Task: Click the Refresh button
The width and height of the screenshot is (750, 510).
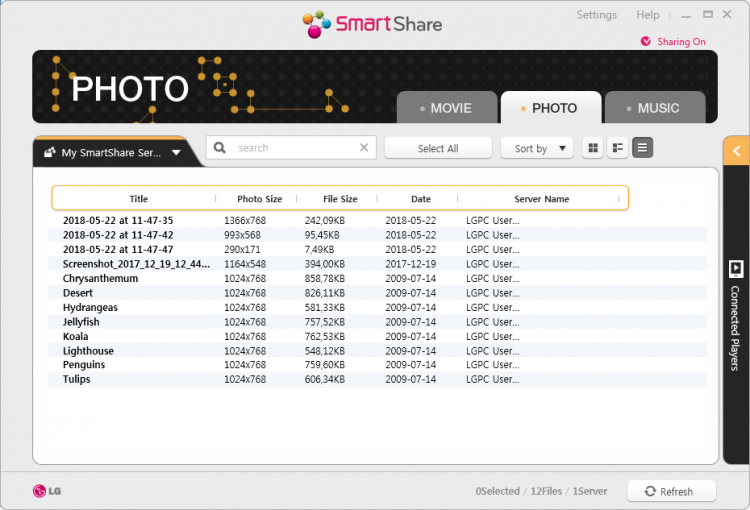Action: click(672, 491)
